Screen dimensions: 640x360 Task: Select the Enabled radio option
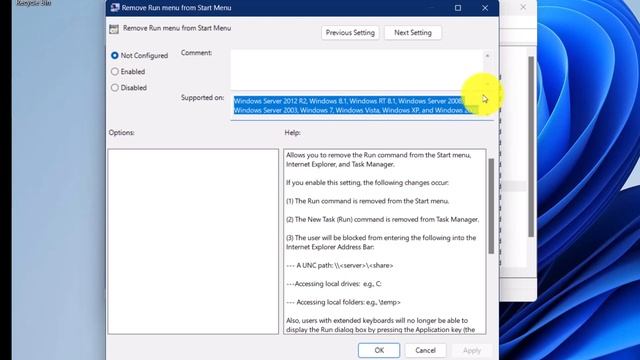[115, 71]
